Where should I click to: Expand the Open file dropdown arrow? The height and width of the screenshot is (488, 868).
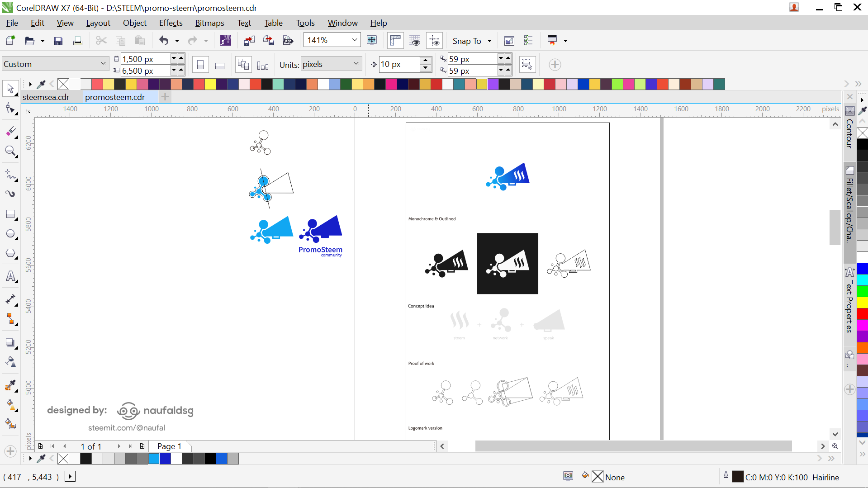[43, 41]
